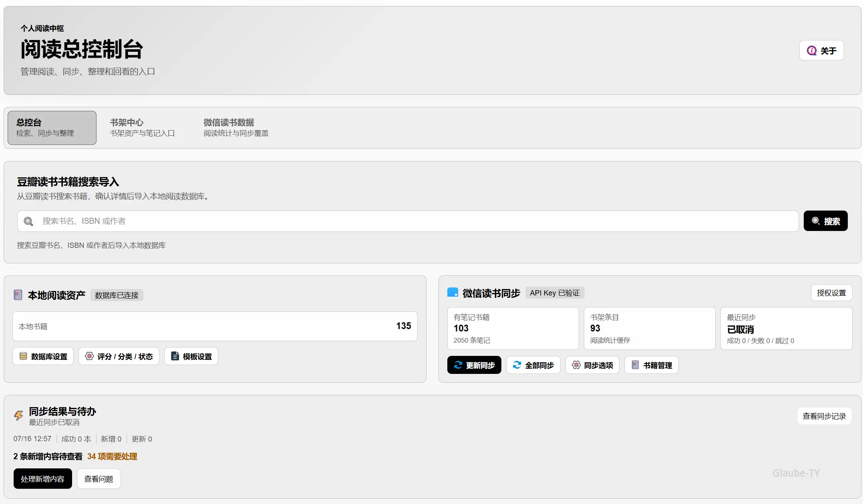Click the book icon beside 本地阅读资产
Screen dimensions: 863x504
coord(18,295)
